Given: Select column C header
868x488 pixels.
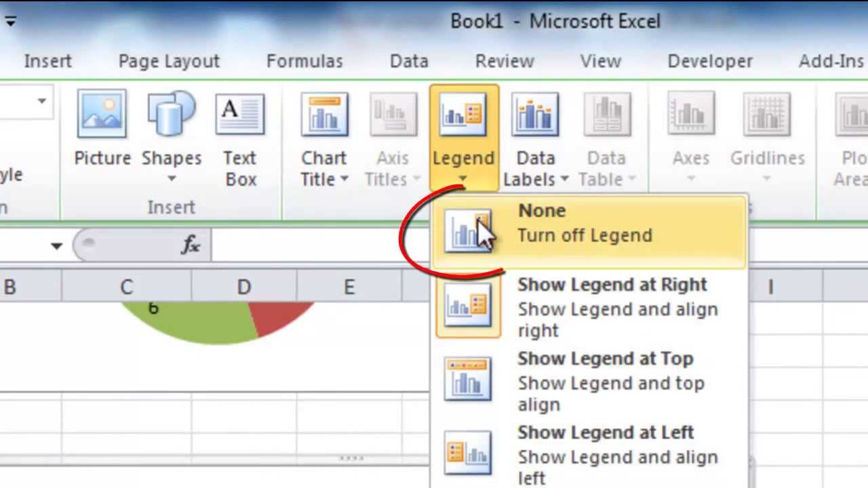Looking at the screenshot, I should [126, 287].
